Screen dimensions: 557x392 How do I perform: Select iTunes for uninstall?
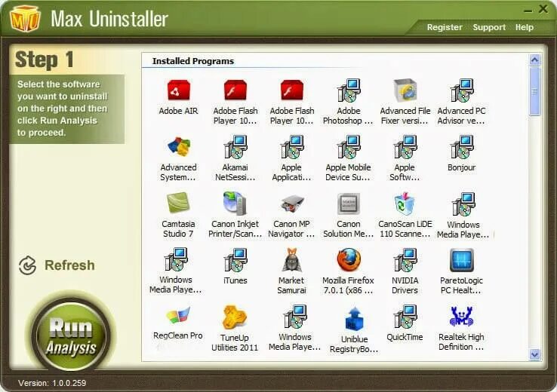235,267
